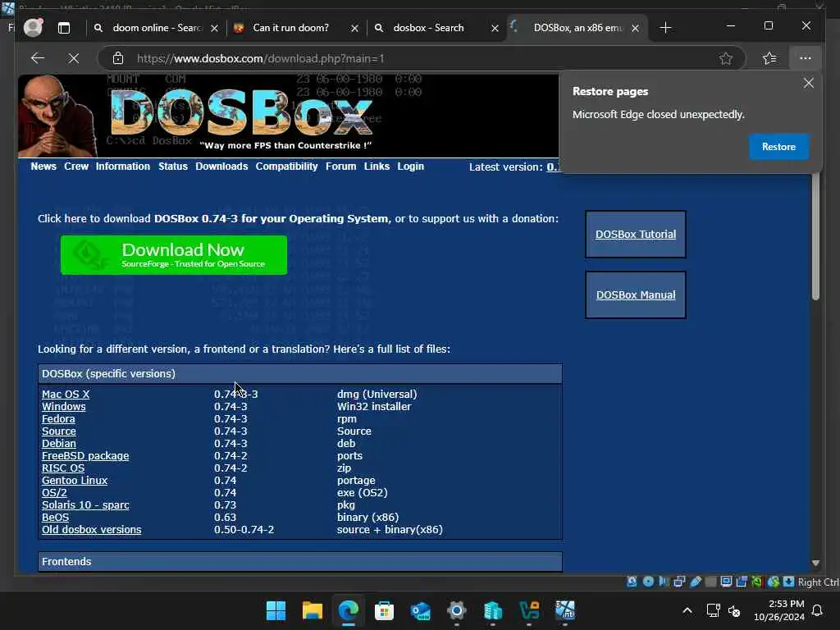Open the Compatibility menu link

(x=286, y=167)
